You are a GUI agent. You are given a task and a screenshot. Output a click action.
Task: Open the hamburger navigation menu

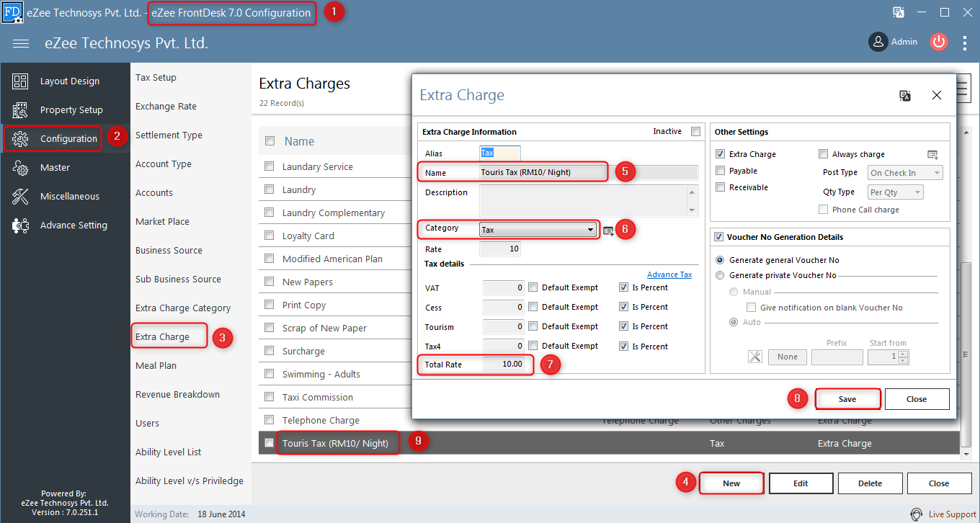(x=21, y=43)
